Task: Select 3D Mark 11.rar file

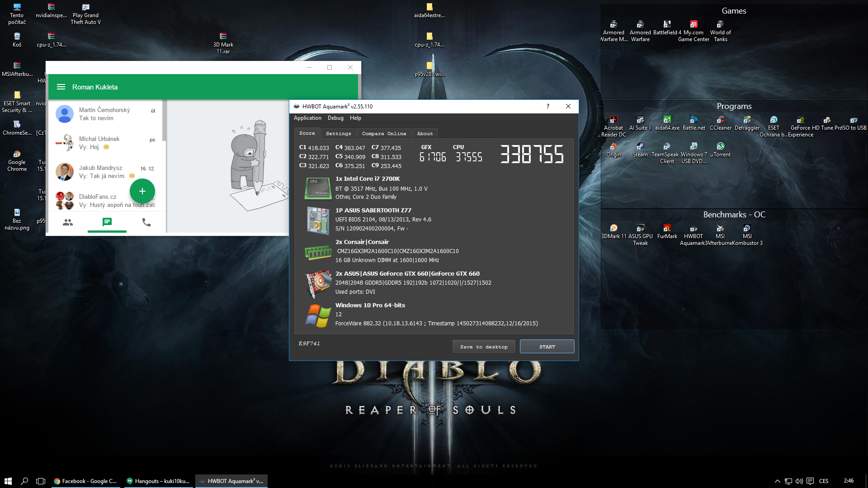Action: [223, 43]
